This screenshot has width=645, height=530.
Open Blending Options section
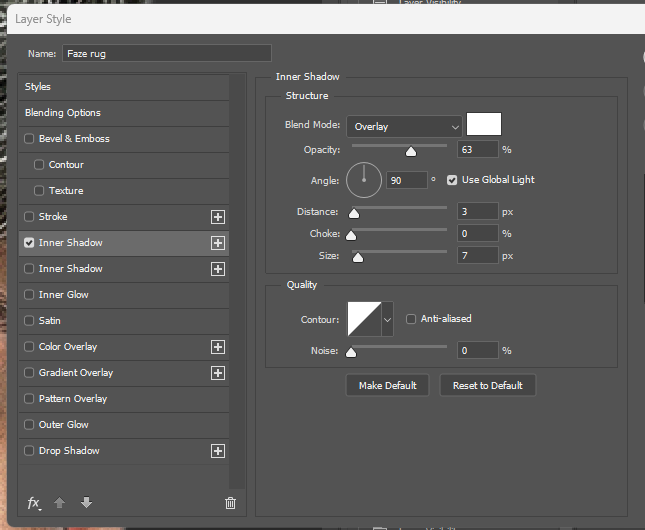[x=124, y=113]
